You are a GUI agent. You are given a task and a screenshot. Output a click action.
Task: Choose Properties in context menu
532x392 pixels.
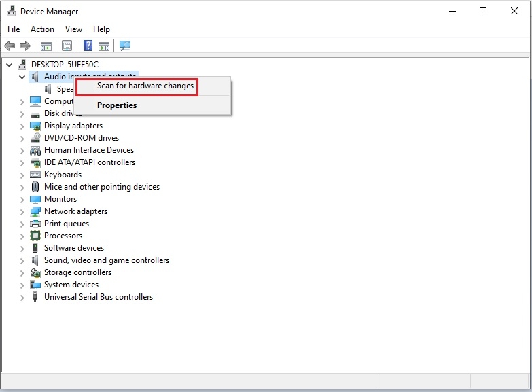153,105
